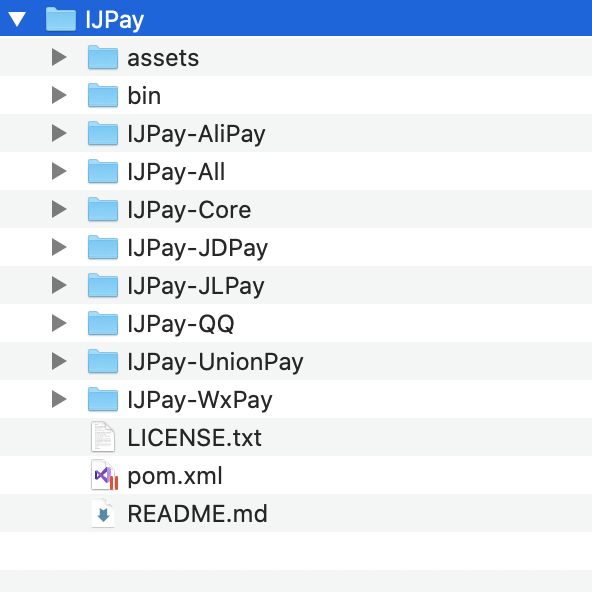Expand the IJPay-Core disclosure triangle
Viewport: 592px width, 592px height.
pos(59,209)
